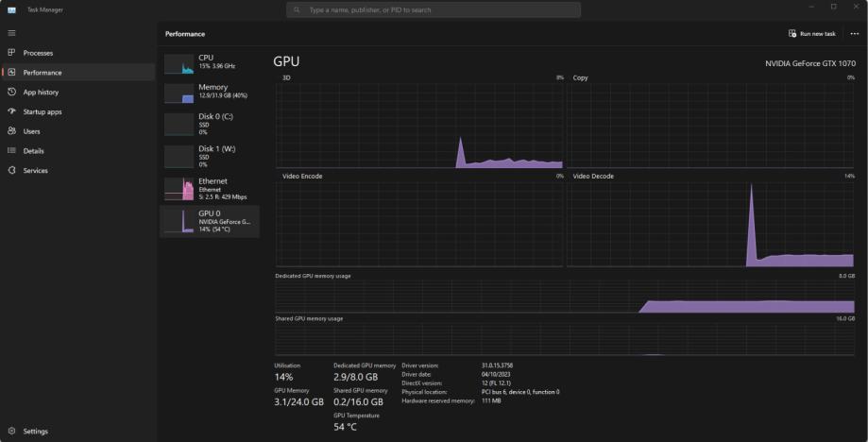Click the search magnifier icon
This screenshot has width=868, height=442.
pos(297,10)
